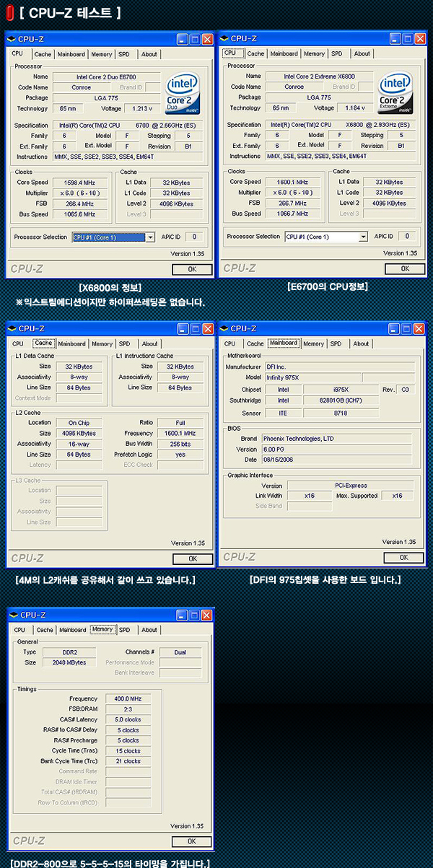The image size is (433, 868).
Task: Close the Mainboard tab CPU-Z window
Action: (420, 328)
